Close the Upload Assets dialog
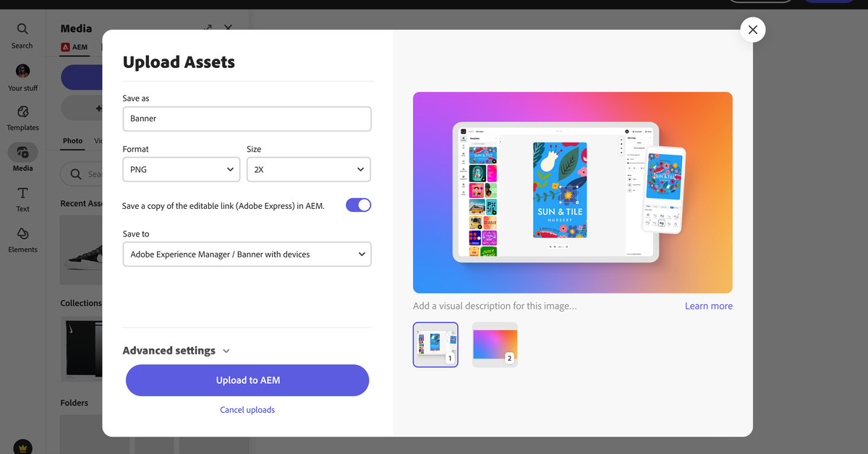This screenshot has height=454, width=868. click(x=753, y=30)
